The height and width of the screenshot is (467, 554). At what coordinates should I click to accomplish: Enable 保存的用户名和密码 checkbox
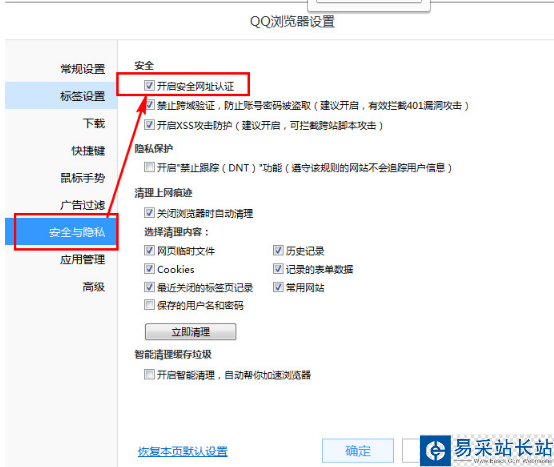tap(149, 305)
